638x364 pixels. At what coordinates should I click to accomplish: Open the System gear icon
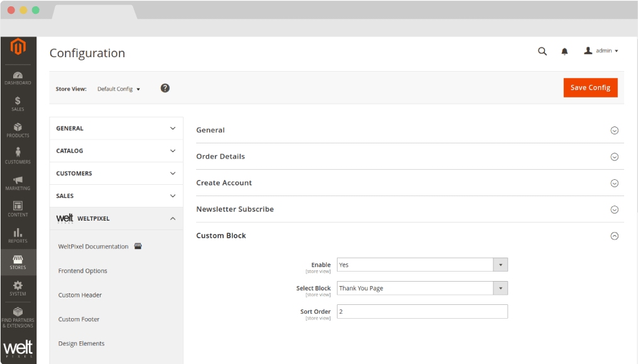coord(18,289)
